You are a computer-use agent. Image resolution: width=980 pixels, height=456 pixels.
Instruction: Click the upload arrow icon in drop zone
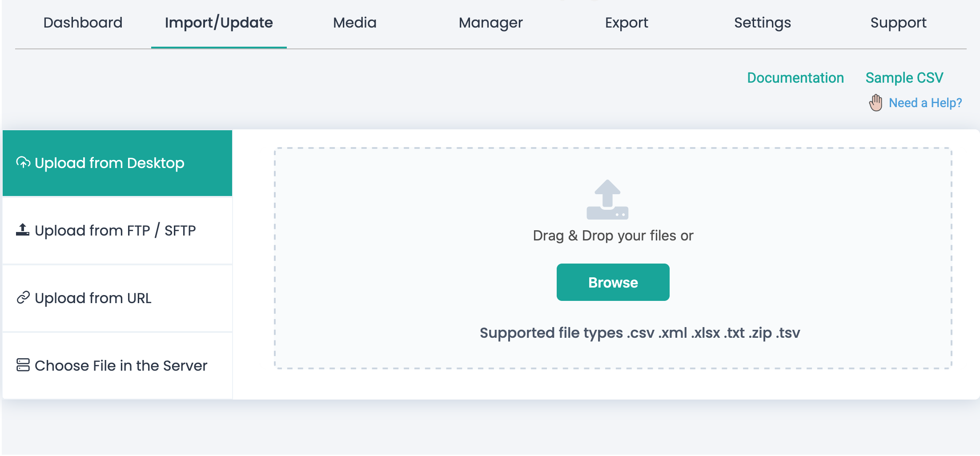tap(607, 200)
